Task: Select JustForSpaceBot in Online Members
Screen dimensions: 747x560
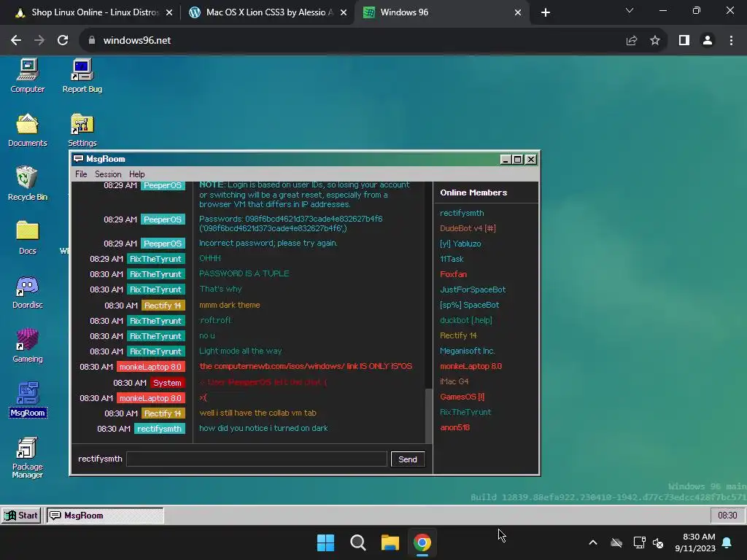Action: click(473, 289)
